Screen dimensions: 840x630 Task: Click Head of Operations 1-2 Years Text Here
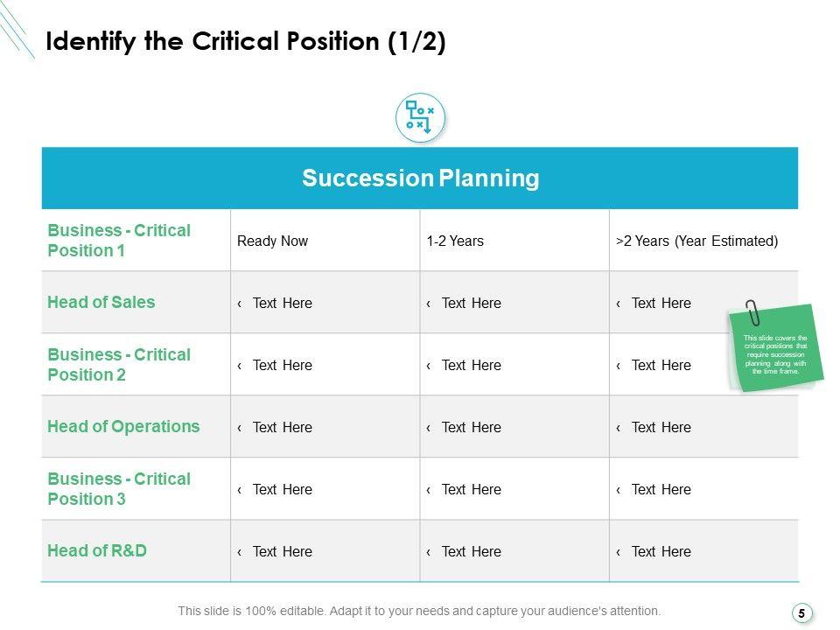471,427
